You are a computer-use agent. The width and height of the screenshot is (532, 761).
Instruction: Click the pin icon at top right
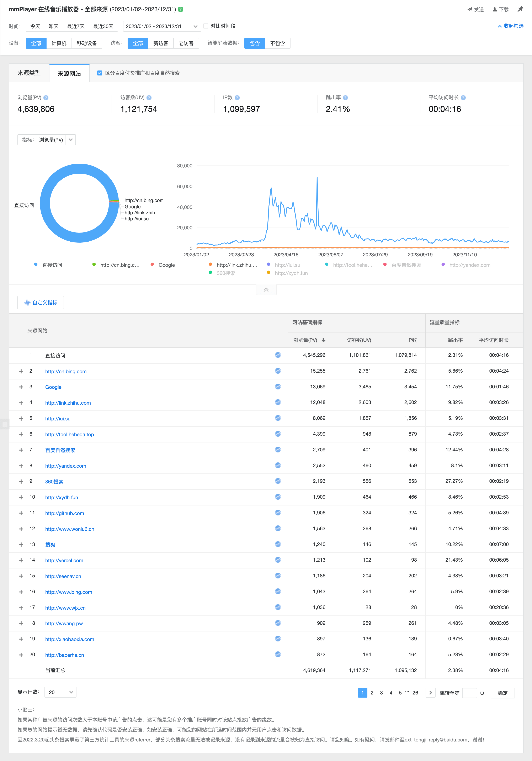pyautogui.click(x=520, y=9)
